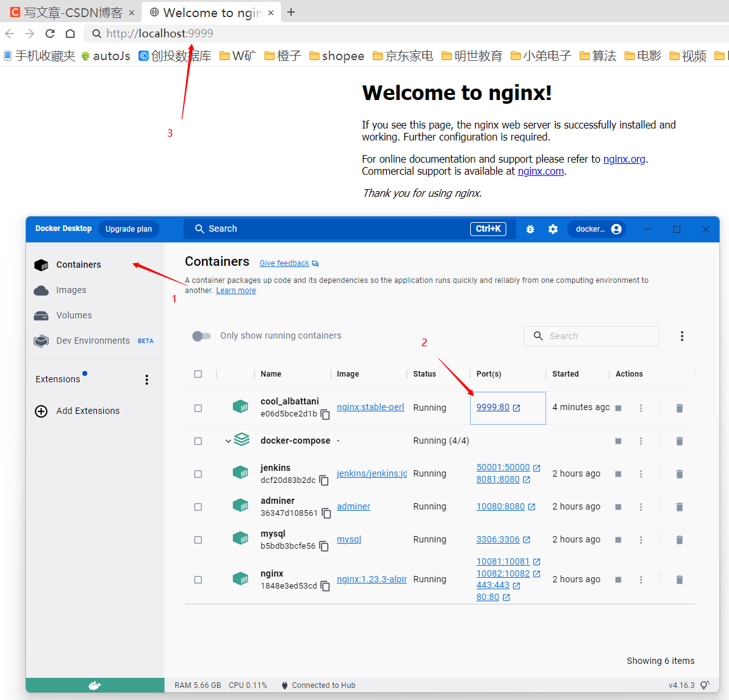Open more actions for nginx 1848e3ed53cd
The height and width of the screenshot is (700, 729).
640,580
